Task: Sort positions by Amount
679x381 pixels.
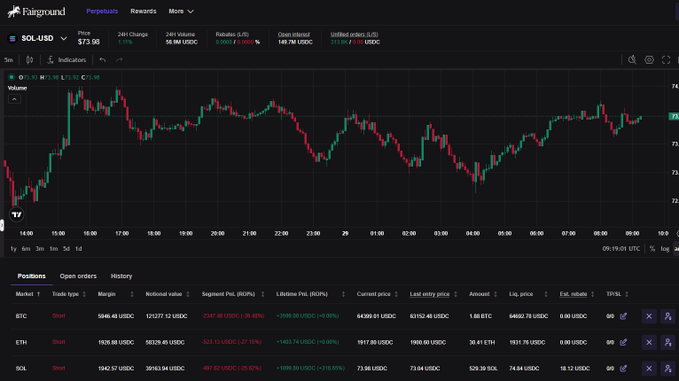Action: (483, 294)
